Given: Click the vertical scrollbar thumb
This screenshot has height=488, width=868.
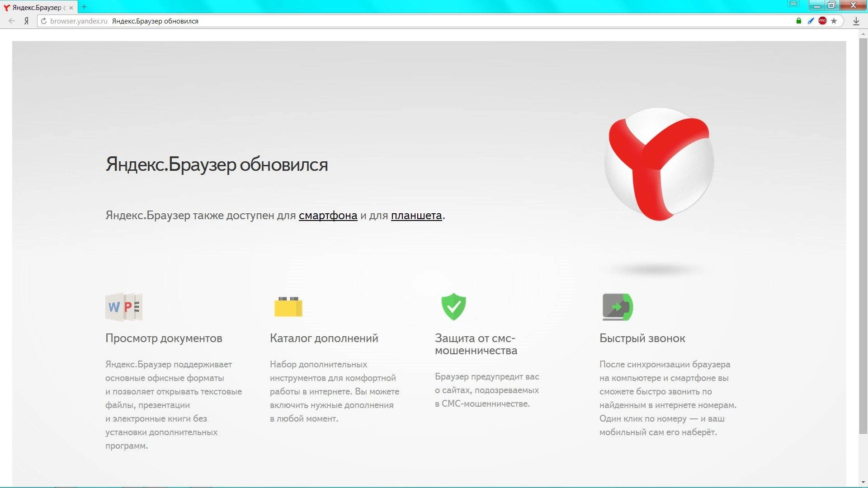Looking at the screenshot, I should tap(863, 235).
